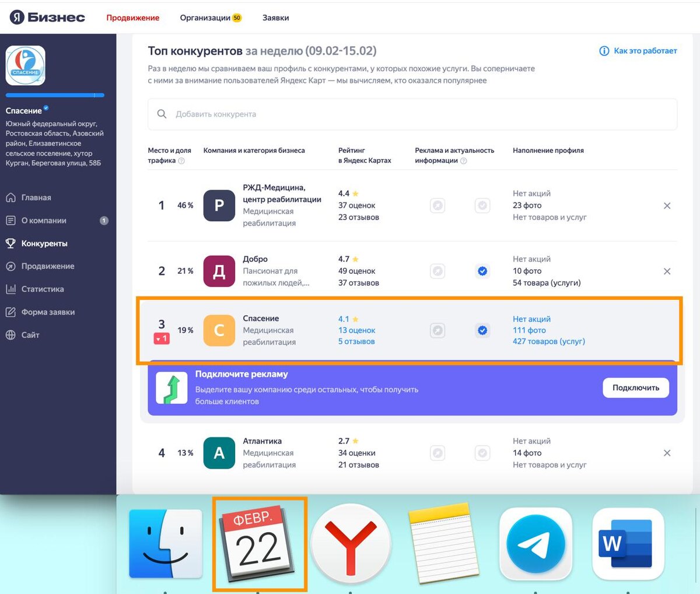Viewport: 700px width, 594px height.
Task: Click the profile completion progress bar
Action: (55, 95)
